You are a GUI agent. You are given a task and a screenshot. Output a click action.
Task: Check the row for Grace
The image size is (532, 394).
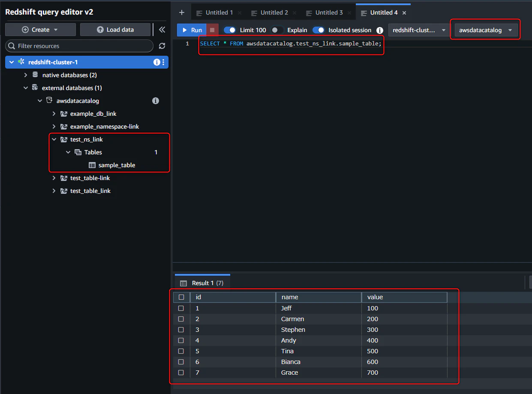pyautogui.click(x=181, y=373)
